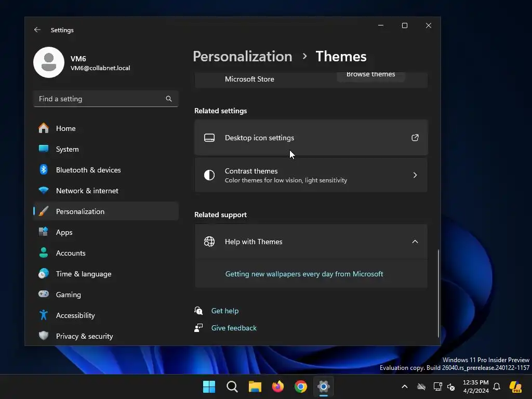
Task: Click the VM6@collabnet.local account email
Action: click(100, 68)
